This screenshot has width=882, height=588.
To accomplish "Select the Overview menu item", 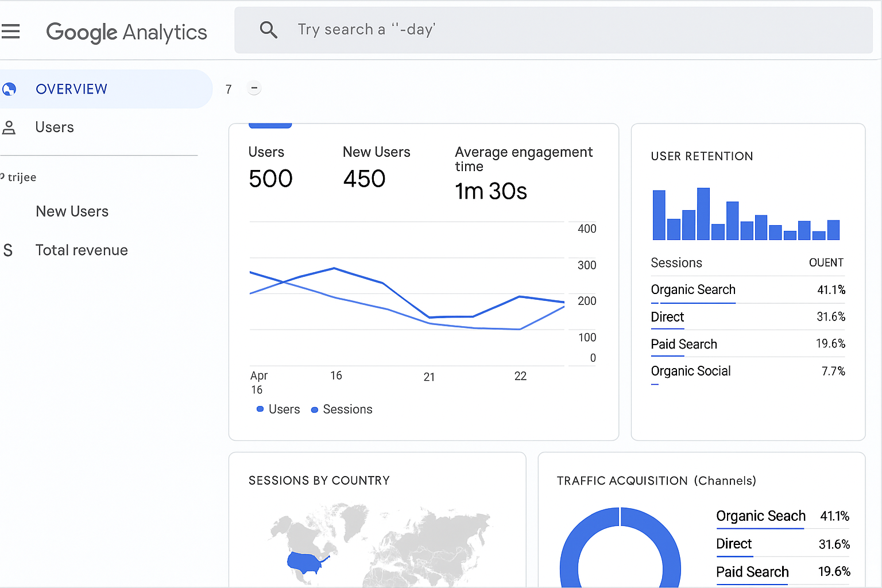I will [71, 89].
